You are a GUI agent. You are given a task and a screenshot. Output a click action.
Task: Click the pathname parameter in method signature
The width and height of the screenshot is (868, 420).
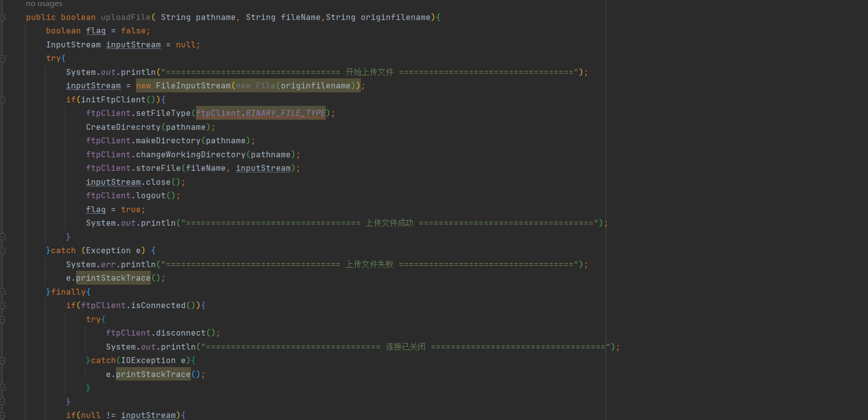[x=215, y=17]
